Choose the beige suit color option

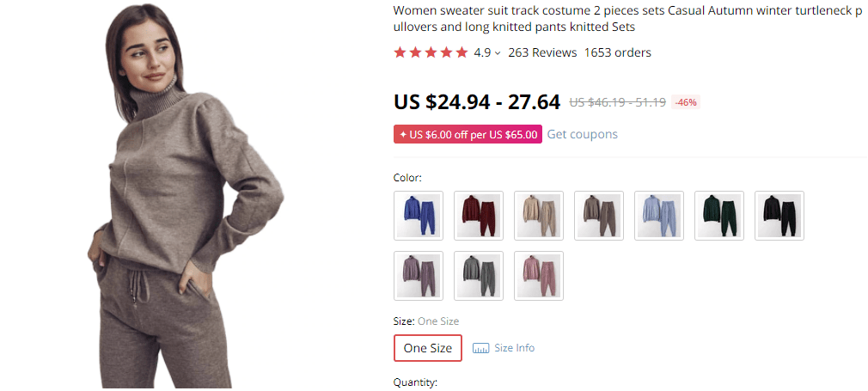click(539, 216)
